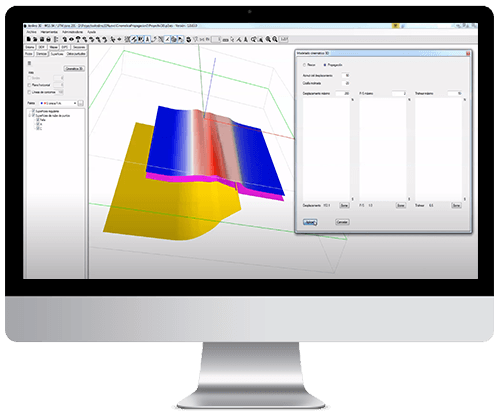Screen dimensions: 500x417
Task: Open the Archivo menu
Action: tap(32, 32)
